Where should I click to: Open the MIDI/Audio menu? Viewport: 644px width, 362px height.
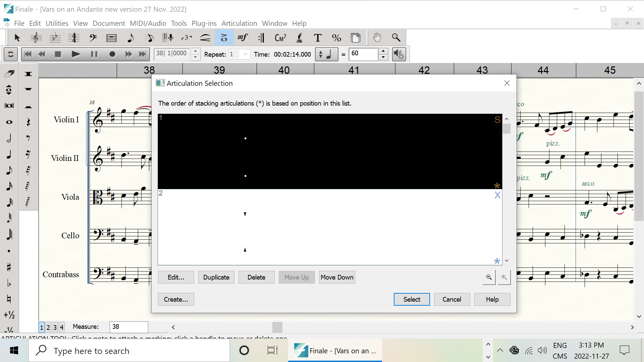pos(148,23)
